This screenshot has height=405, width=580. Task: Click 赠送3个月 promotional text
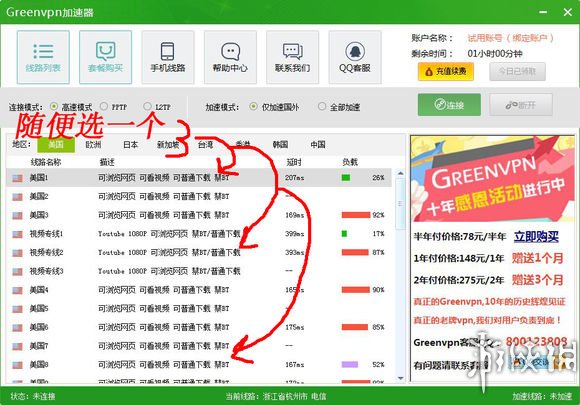537,280
